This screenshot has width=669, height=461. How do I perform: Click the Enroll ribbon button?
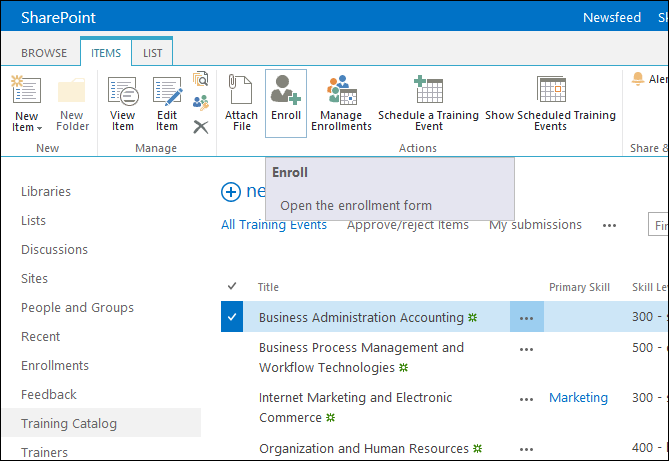point(285,101)
